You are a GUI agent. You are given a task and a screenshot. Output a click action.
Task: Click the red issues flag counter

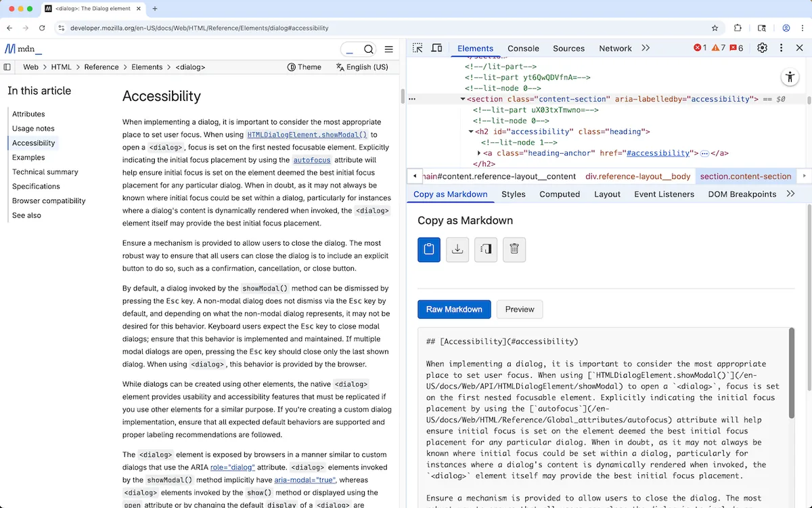(x=736, y=48)
